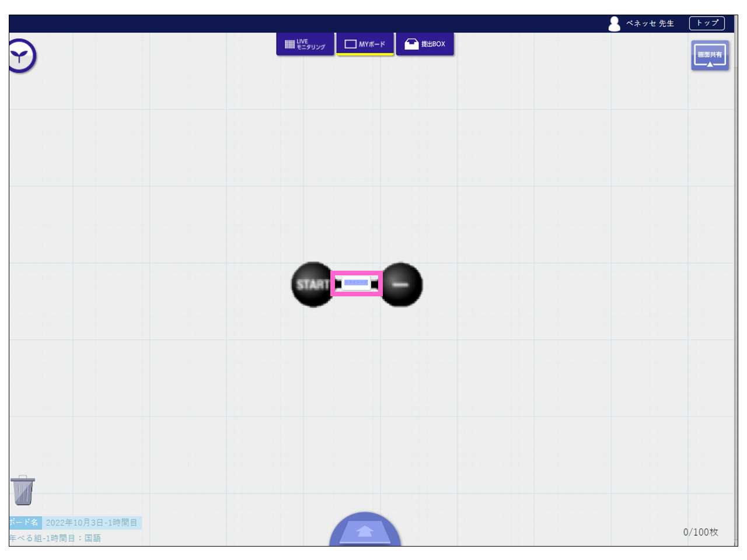The height and width of the screenshot is (560, 747).
Task: Click the ベネッセ 先生 user name
Action: click(x=650, y=23)
